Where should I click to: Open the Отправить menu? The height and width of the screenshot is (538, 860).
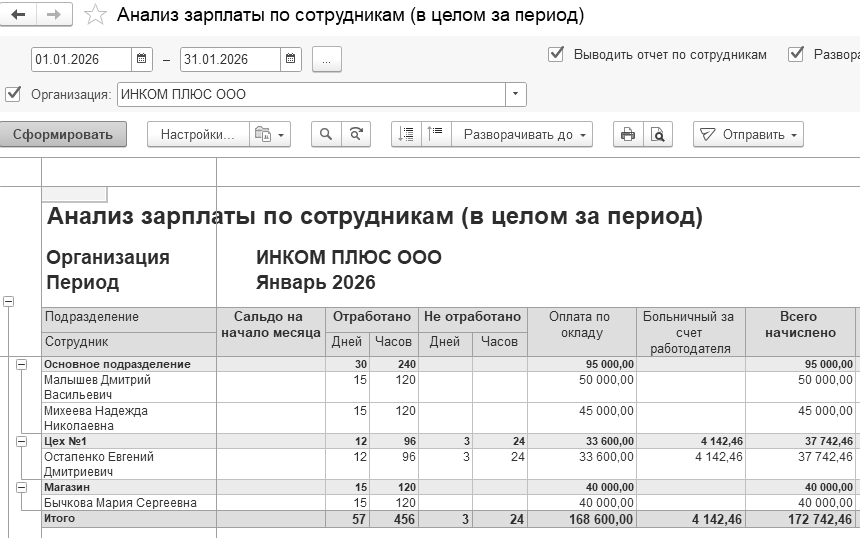point(748,134)
